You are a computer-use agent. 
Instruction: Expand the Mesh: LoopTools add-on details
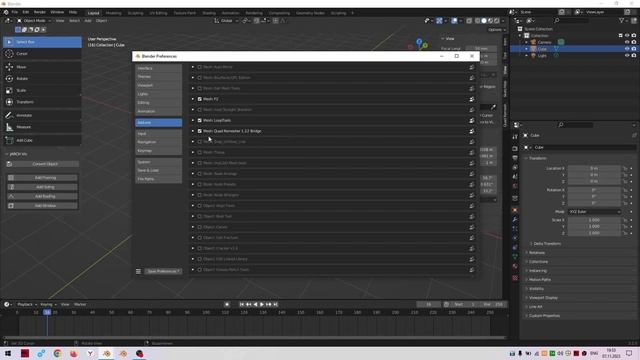pyautogui.click(x=193, y=120)
